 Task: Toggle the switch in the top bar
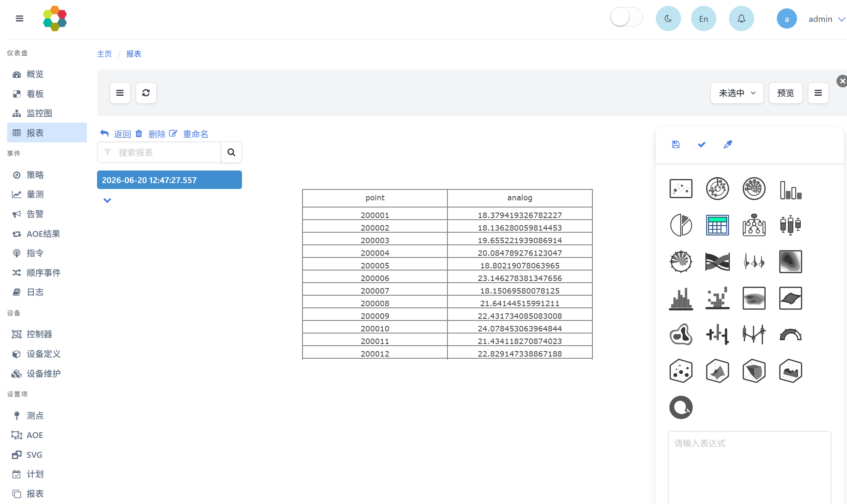click(x=626, y=18)
